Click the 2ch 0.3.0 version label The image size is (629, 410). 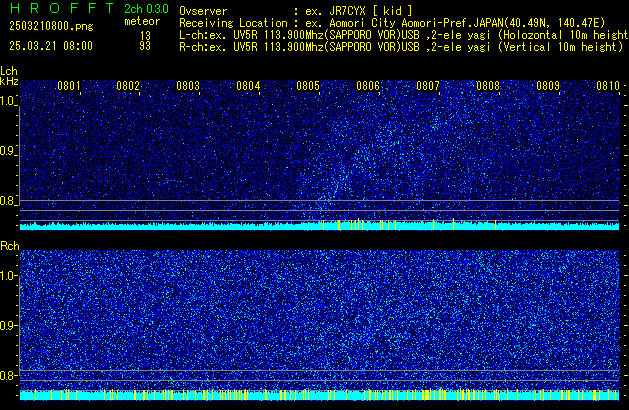[146, 9]
